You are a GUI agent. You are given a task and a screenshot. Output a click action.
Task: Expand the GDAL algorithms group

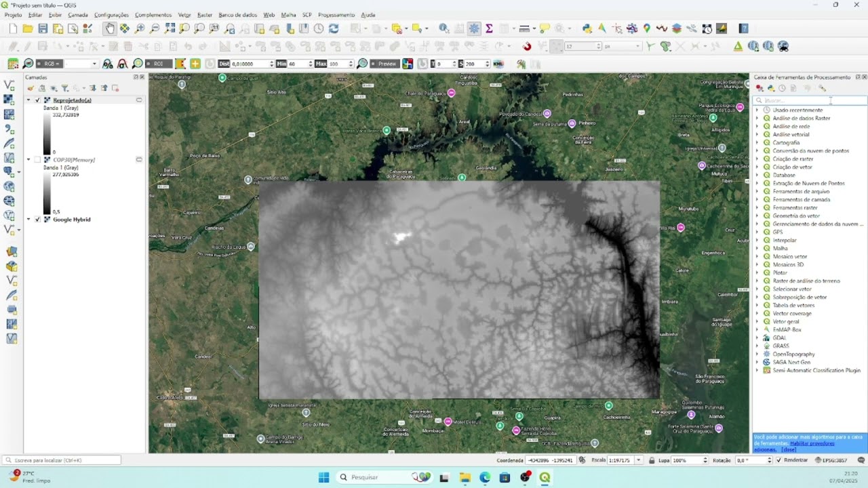click(757, 338)
